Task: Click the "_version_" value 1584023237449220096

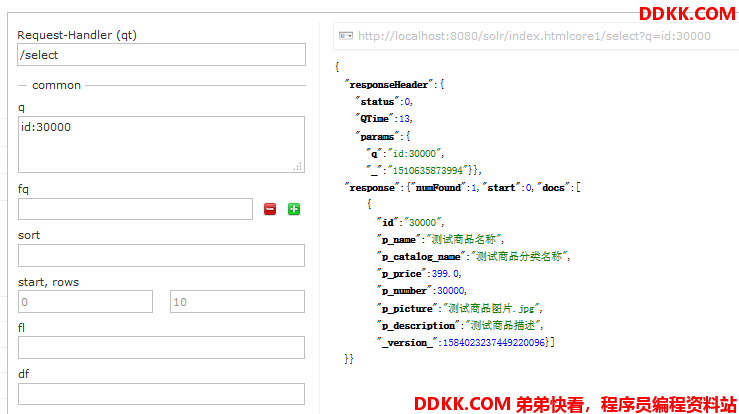Action: click(x=494, y=343)
